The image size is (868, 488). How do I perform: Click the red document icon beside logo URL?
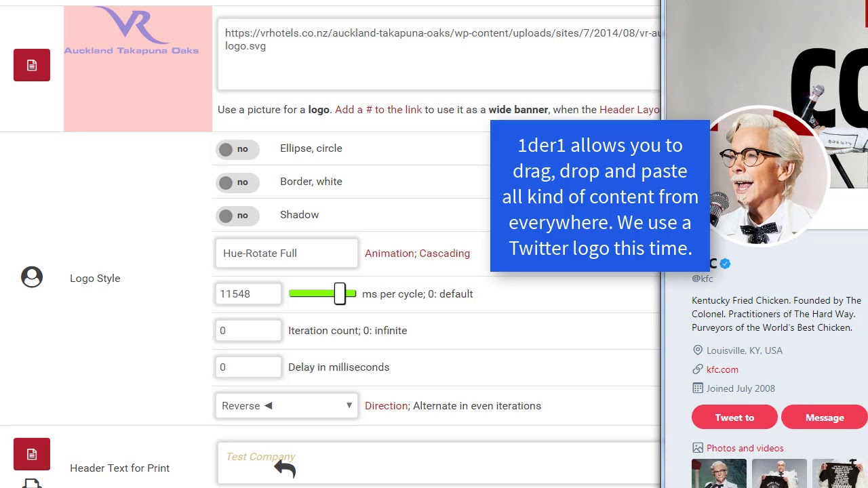coord(32,65)
